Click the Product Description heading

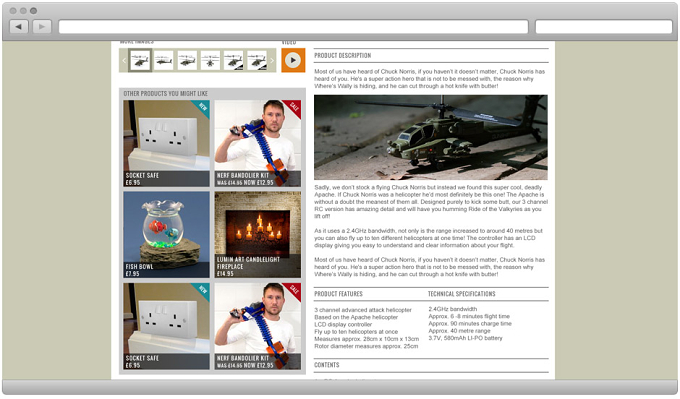[x=343, y=56]
